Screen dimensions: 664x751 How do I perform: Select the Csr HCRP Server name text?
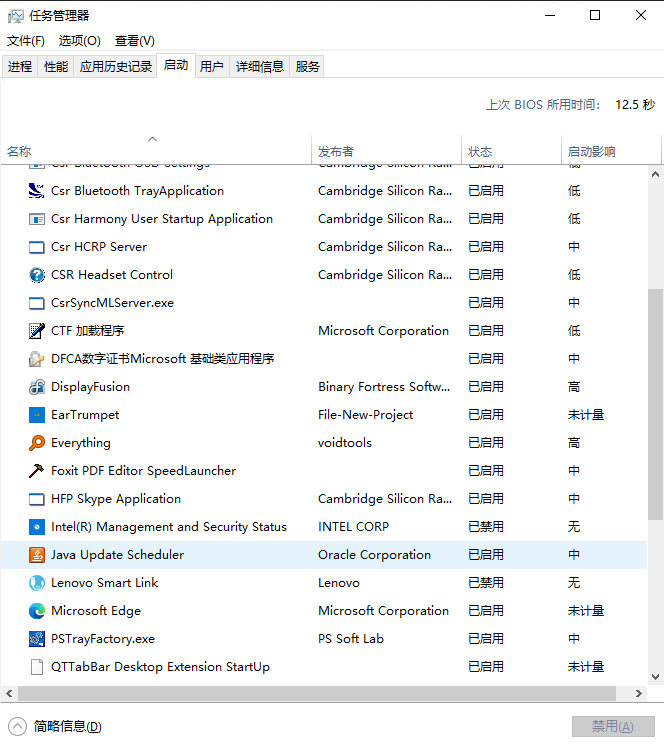(99, 247)
